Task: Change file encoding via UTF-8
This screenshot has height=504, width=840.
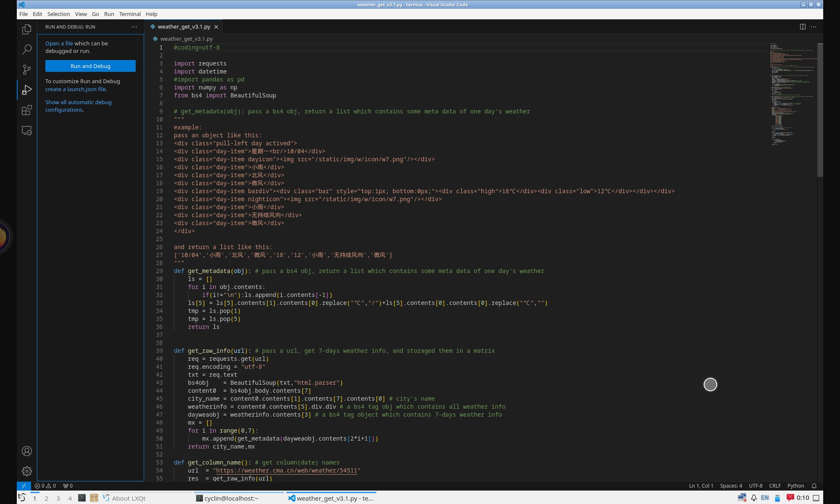Action: tap(756, 486)
